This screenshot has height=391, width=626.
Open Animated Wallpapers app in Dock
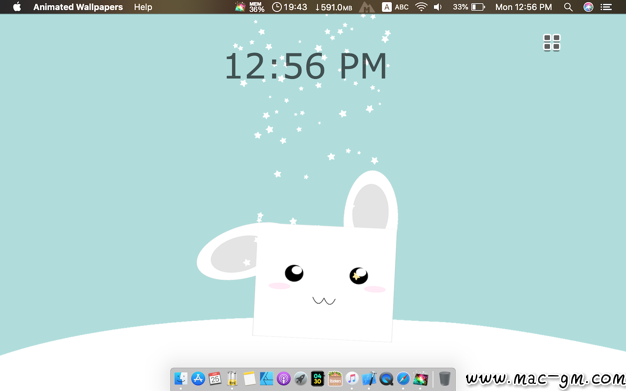[420, 378]
